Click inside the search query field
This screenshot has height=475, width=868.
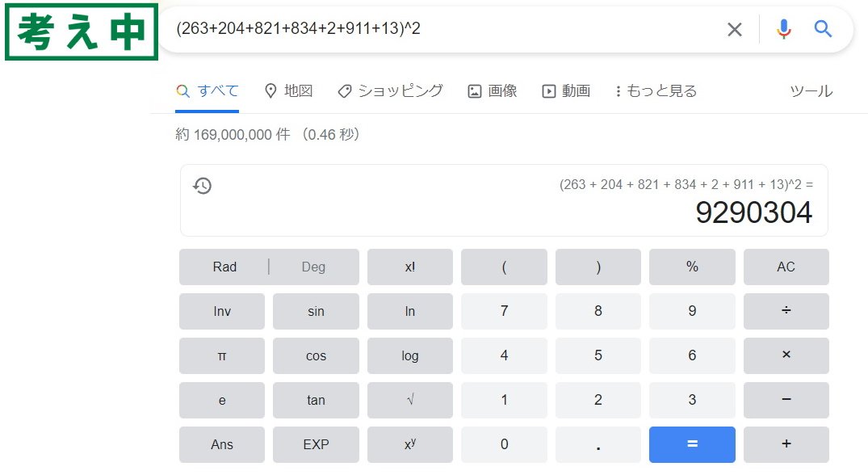tap(442, 28)
